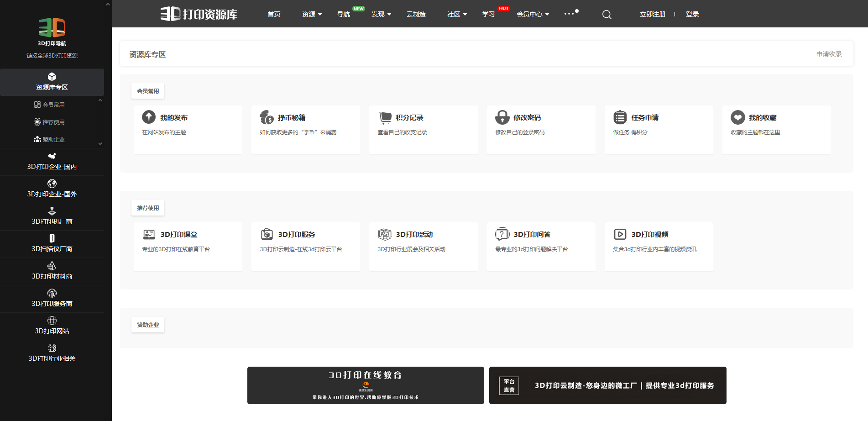Click the 3D打印导航 sidebar logo
Viewport: 868px width, 421px height.
tap(52, 32)
